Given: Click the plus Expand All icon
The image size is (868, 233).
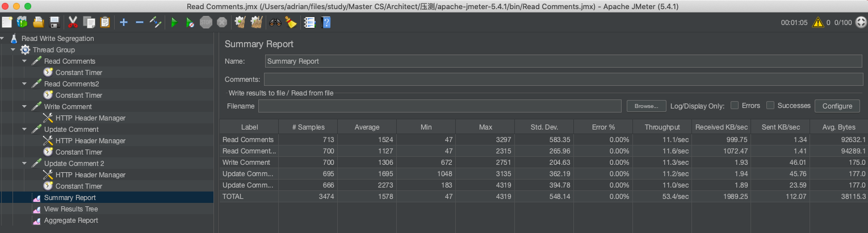Looking at the screenshot, I should [123, 23].
